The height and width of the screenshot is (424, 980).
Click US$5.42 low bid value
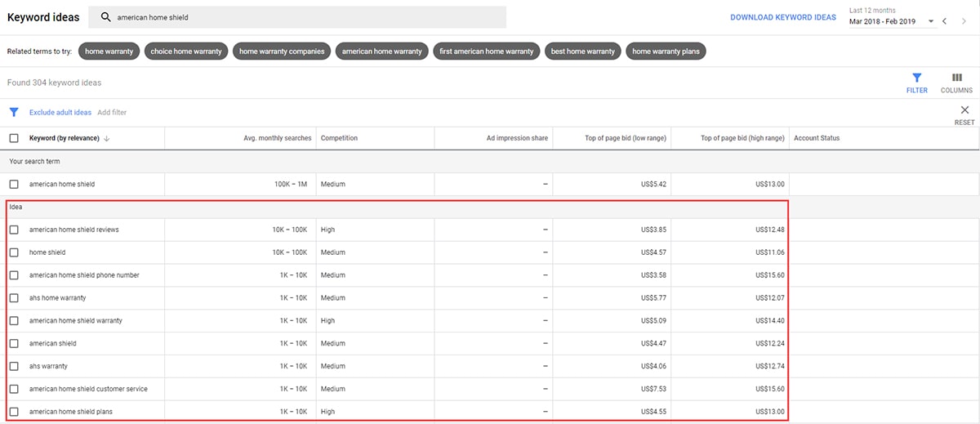click(x=654, y=184)
